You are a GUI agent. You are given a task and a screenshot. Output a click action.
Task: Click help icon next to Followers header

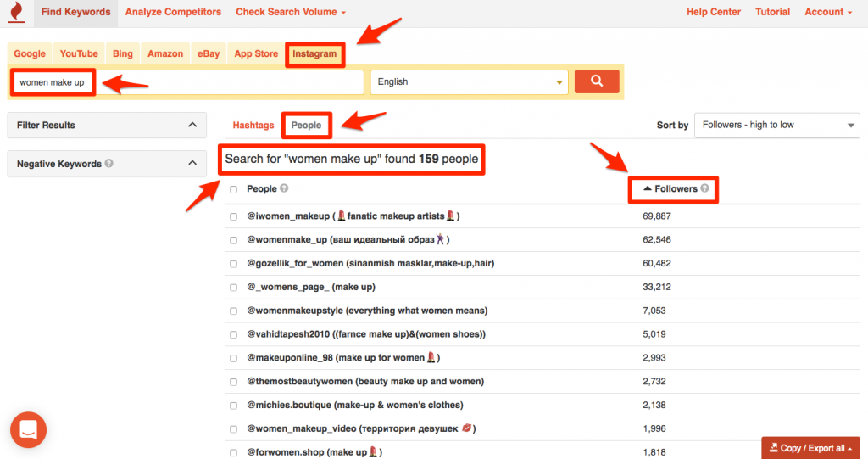click(x=704, y=188)
